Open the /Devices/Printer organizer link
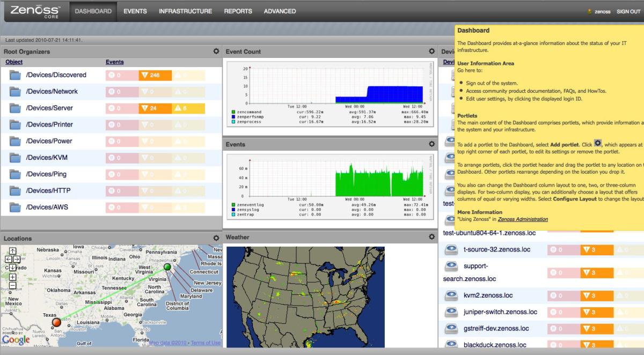This screenshot has height=355, width=644. [49, 125]
